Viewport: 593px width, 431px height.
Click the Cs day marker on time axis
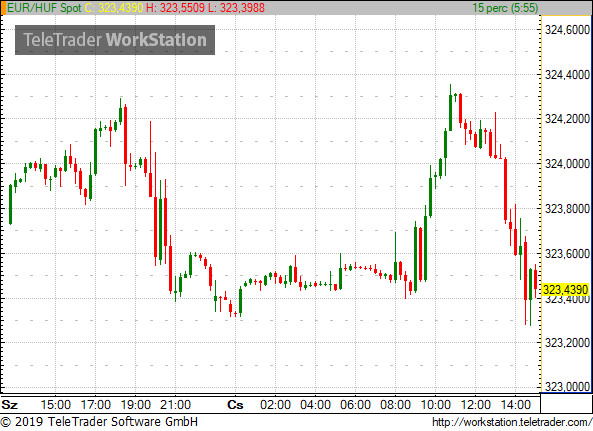tap(235, 405)
